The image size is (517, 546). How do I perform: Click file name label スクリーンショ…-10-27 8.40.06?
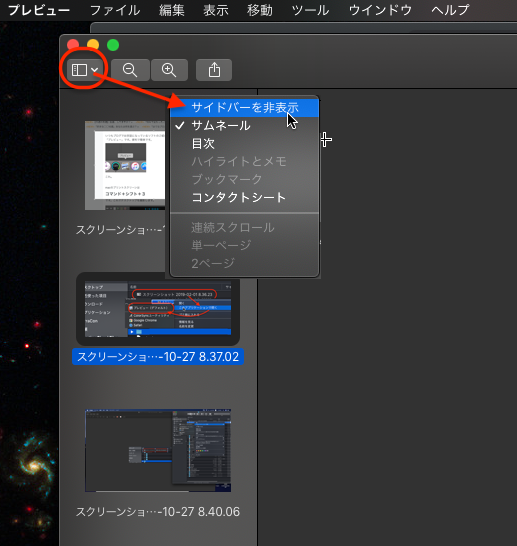158,512
